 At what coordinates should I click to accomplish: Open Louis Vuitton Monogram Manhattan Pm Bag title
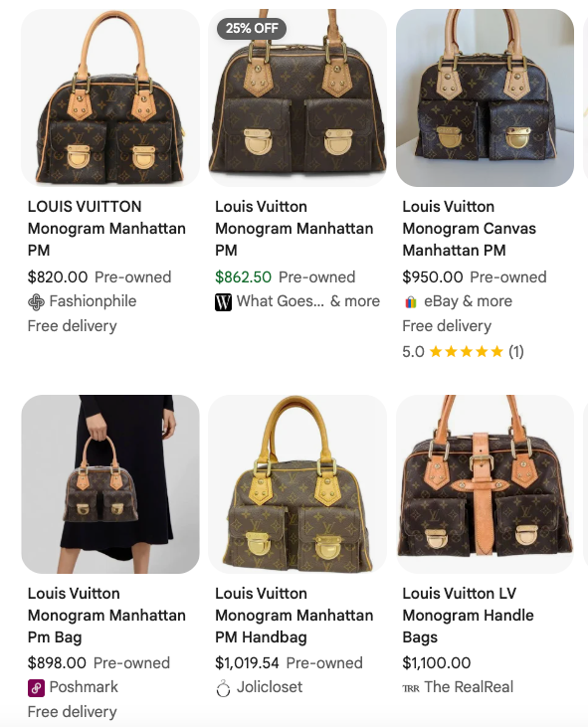click(106, 616)
